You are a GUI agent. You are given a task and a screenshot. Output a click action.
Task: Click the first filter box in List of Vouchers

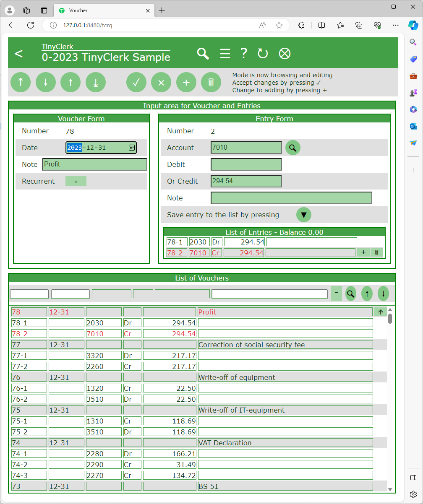pos(29,294)
